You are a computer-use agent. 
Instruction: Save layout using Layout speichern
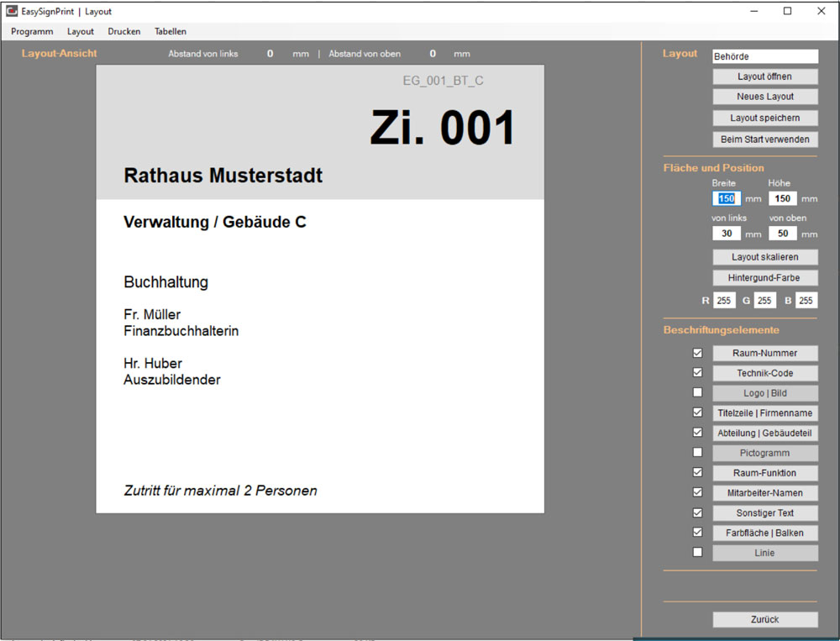(764, 118)
